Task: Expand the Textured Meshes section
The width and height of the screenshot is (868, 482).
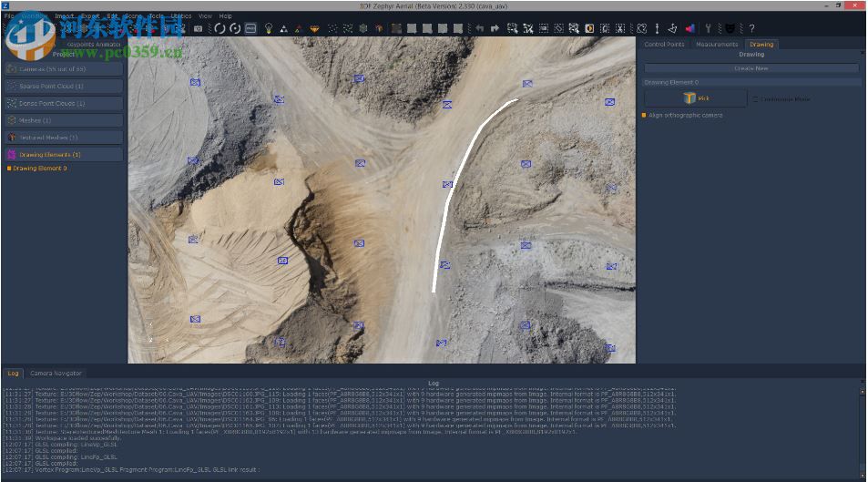Action: (x=65, y=138)
